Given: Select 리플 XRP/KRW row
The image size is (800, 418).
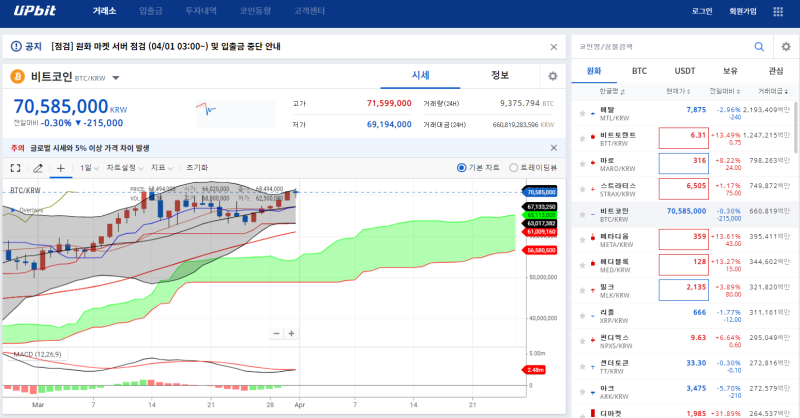Looking at the screenshot, I should pyautogui.click(x=685, y=316).
